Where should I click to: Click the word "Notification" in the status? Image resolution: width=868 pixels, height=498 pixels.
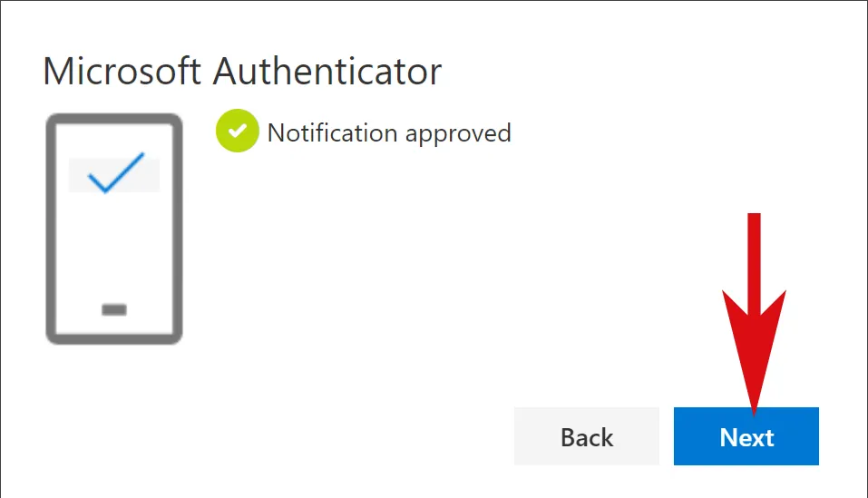point(332,133)
